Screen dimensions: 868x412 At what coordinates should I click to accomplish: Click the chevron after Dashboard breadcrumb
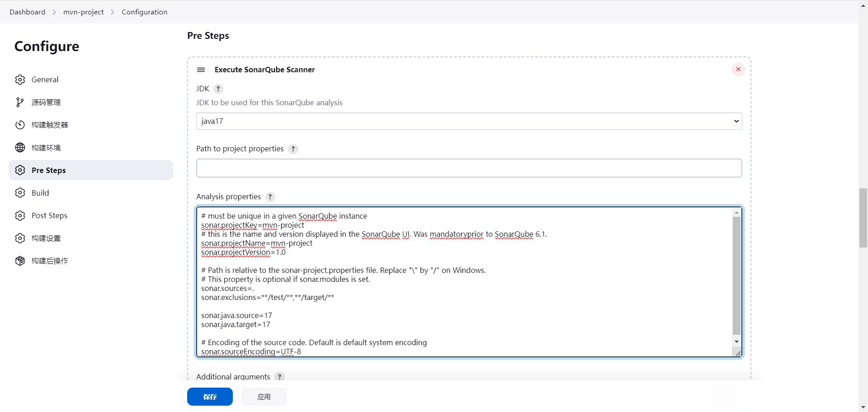(54, 12)
